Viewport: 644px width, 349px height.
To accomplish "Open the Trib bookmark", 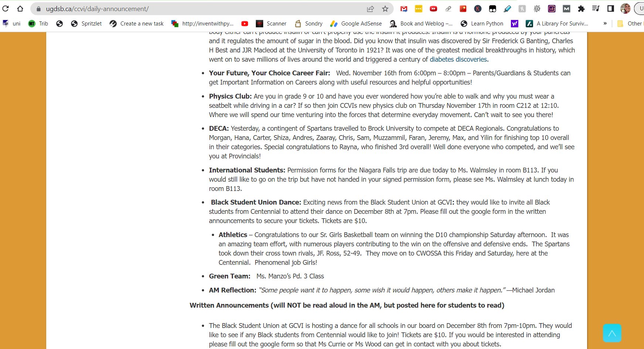I will click(38, 24).
